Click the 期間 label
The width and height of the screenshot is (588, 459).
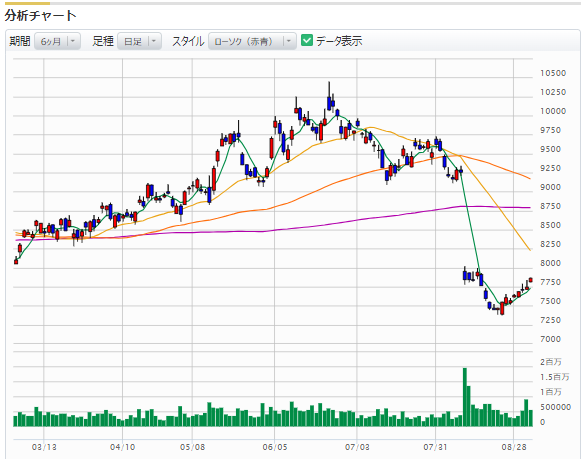[x=20, y=41]
